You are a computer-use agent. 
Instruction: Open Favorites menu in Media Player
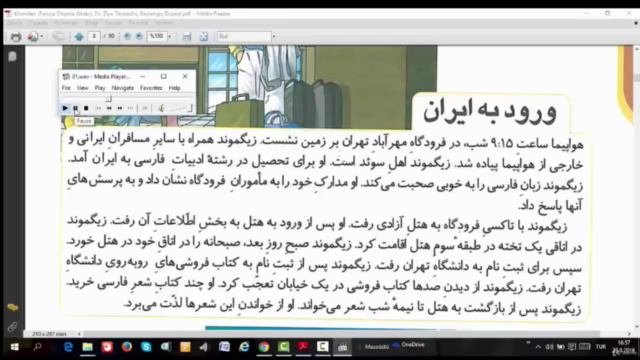151,88
